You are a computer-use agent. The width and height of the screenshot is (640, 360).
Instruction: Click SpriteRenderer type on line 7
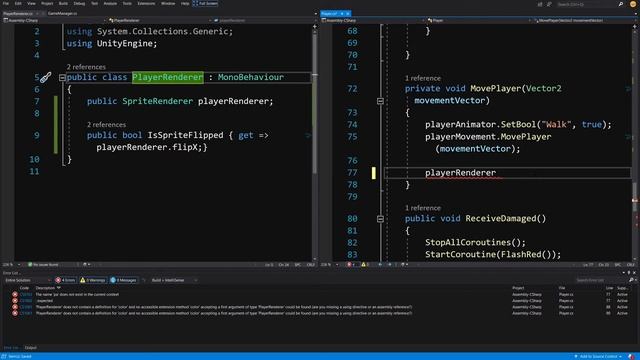158,101
